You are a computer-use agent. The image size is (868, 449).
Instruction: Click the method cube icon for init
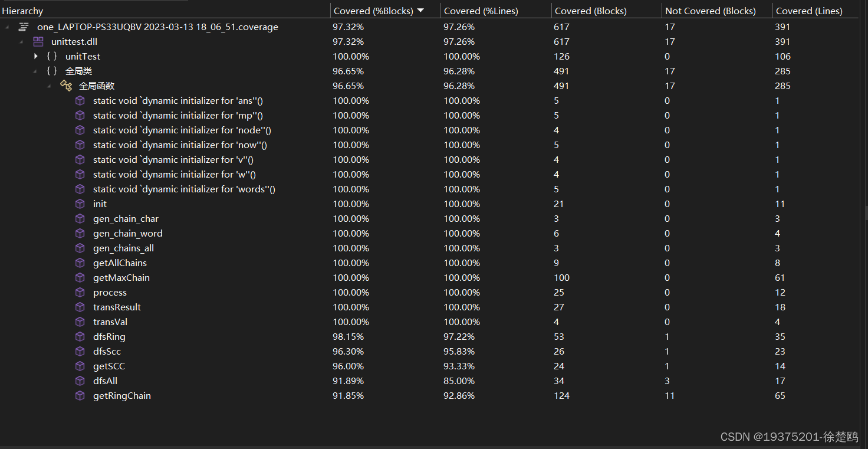pos(80,204)
